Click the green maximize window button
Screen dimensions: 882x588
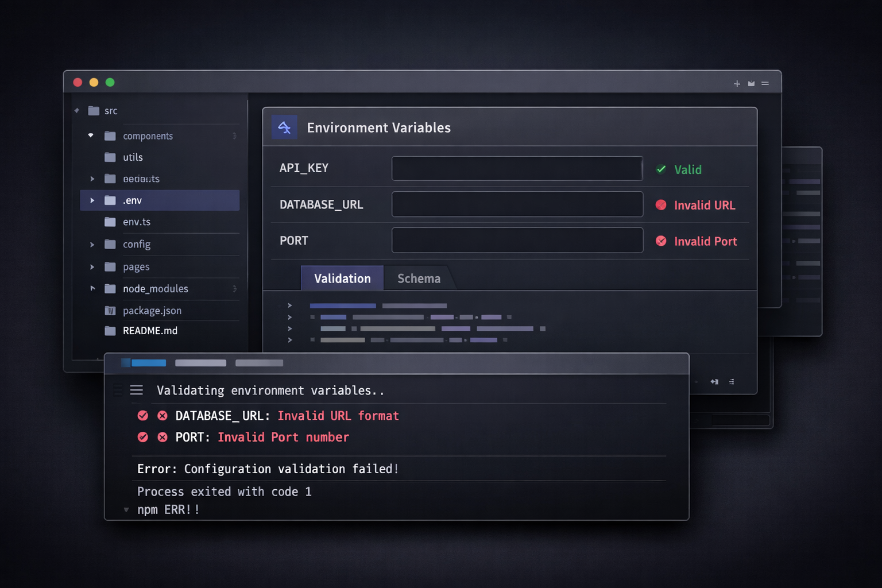pyautogui.click(x=110, y=83)
